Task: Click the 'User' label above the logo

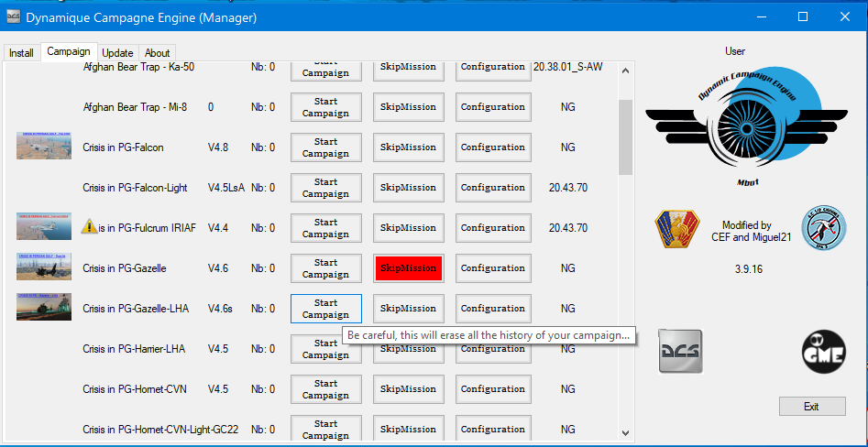Action: coord(735,51)
